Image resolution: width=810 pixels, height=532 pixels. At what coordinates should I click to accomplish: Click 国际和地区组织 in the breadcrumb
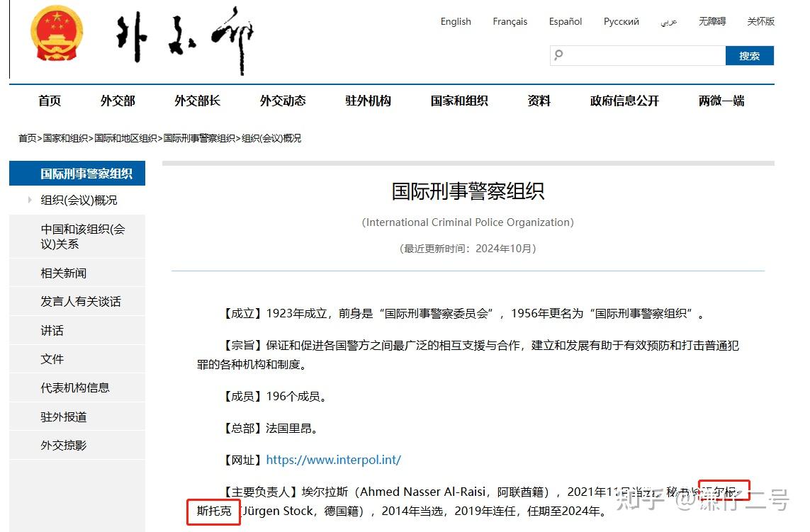click(x=125, y=138)
